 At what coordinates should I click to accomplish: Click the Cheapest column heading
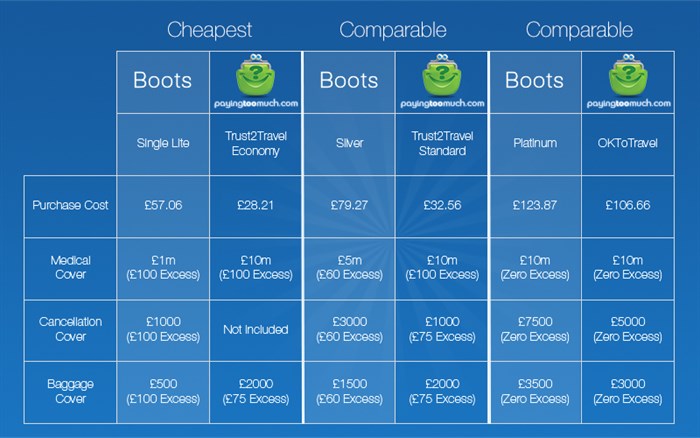209,30
